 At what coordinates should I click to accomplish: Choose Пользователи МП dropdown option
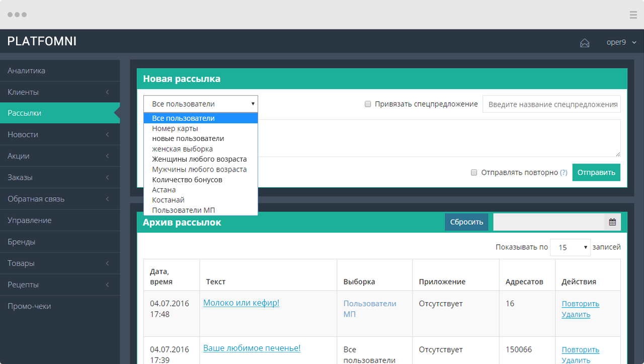point(201,210)
